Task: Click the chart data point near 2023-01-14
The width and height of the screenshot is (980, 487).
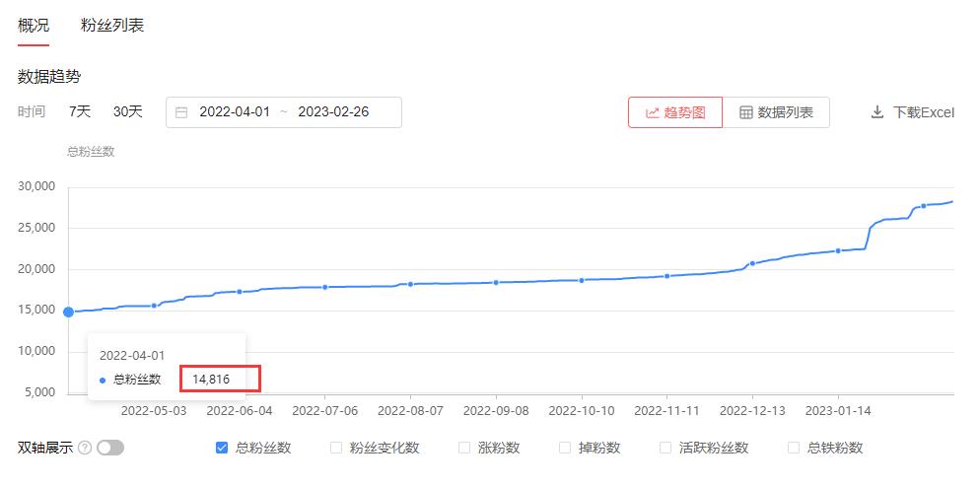Action: 838,250
